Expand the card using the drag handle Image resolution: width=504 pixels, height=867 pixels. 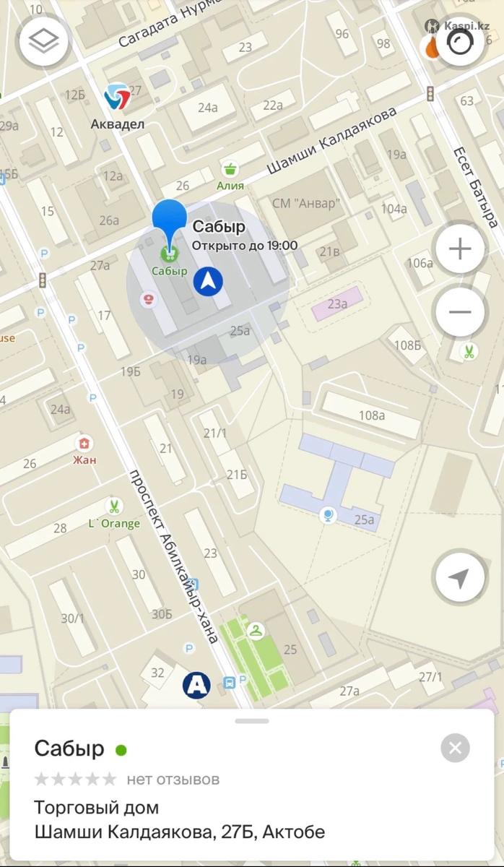pos(252,720)
